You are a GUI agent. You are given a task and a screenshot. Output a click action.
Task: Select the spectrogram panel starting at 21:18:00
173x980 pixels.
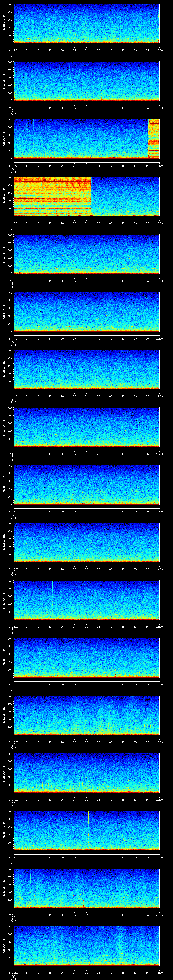click(x=86, y=254)
